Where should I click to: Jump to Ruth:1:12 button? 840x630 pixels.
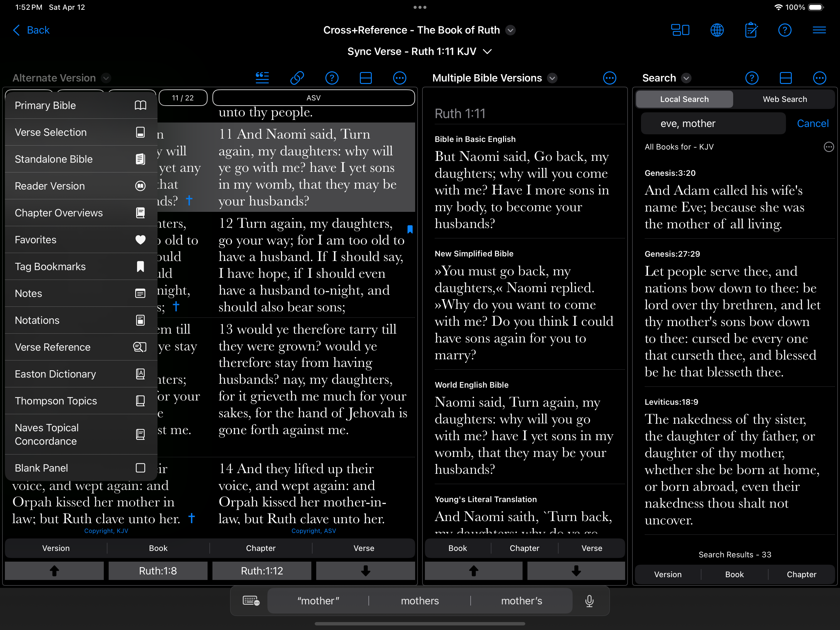click(x=262, y=570)
